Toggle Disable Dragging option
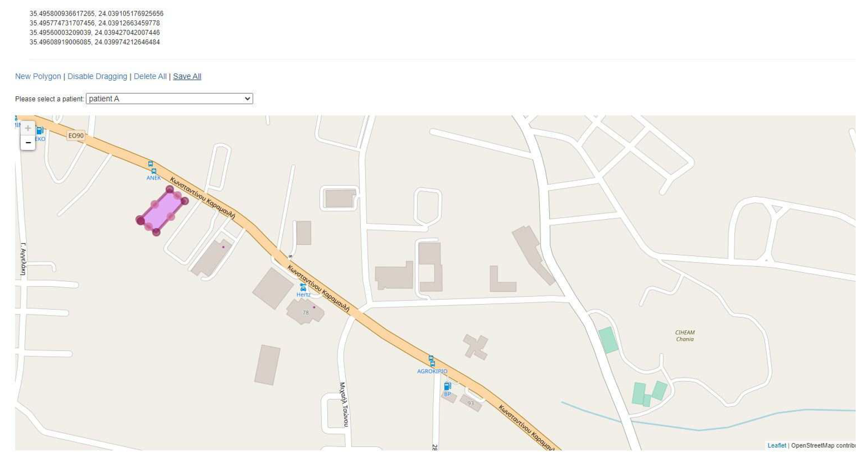This screenshot has width=868, height=462. (97, 76)
